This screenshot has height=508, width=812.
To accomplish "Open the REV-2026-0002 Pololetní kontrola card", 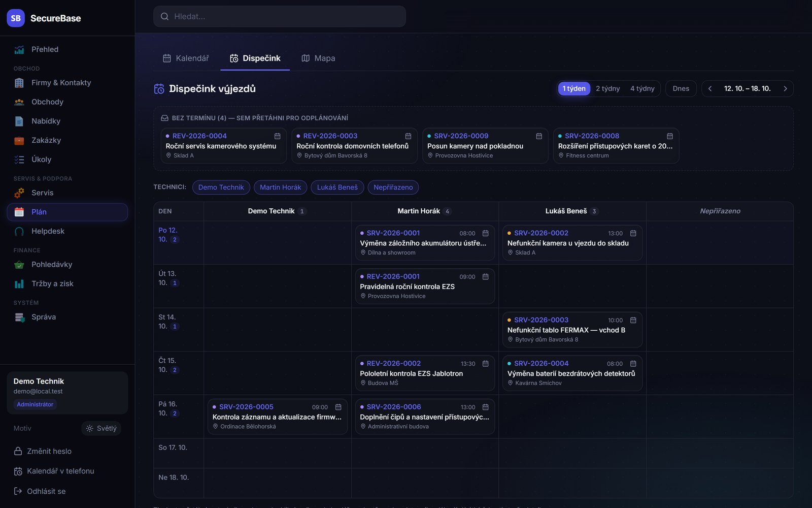I will (x=425, y=373).
